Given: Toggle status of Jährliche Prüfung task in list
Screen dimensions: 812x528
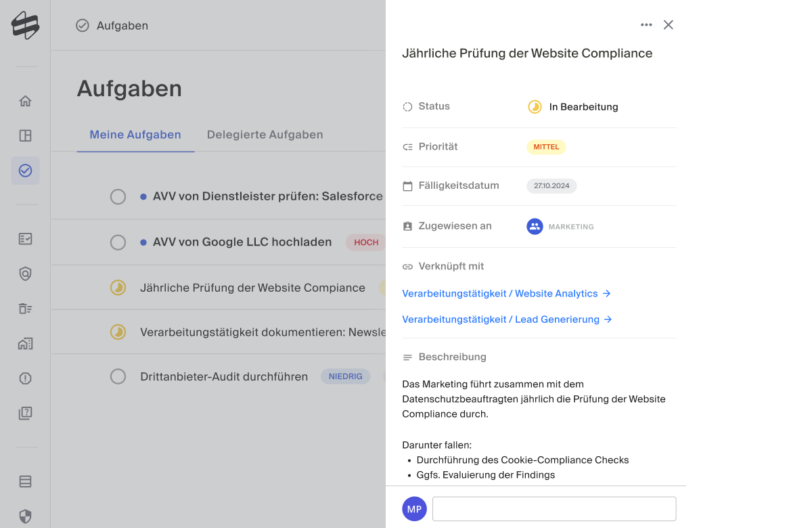Looking at the screenshot, I should click(x=118, y=288).
